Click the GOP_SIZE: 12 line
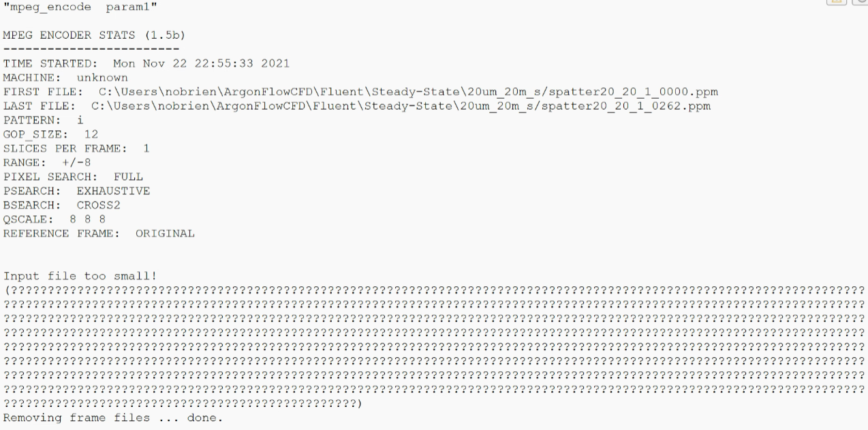 pos(51,134)
